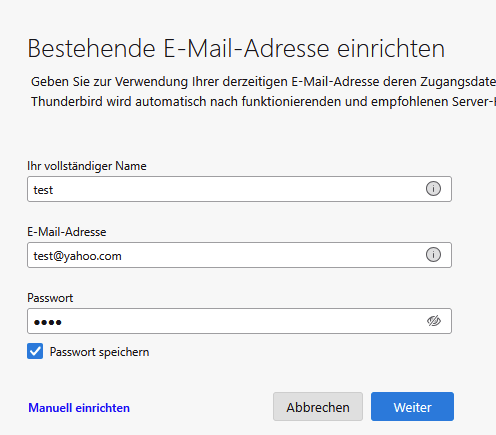Viewport: 496px width, 435px height.
Task: Open the 'Manuell einrichten' link
Action: click(x=79, y=408)
